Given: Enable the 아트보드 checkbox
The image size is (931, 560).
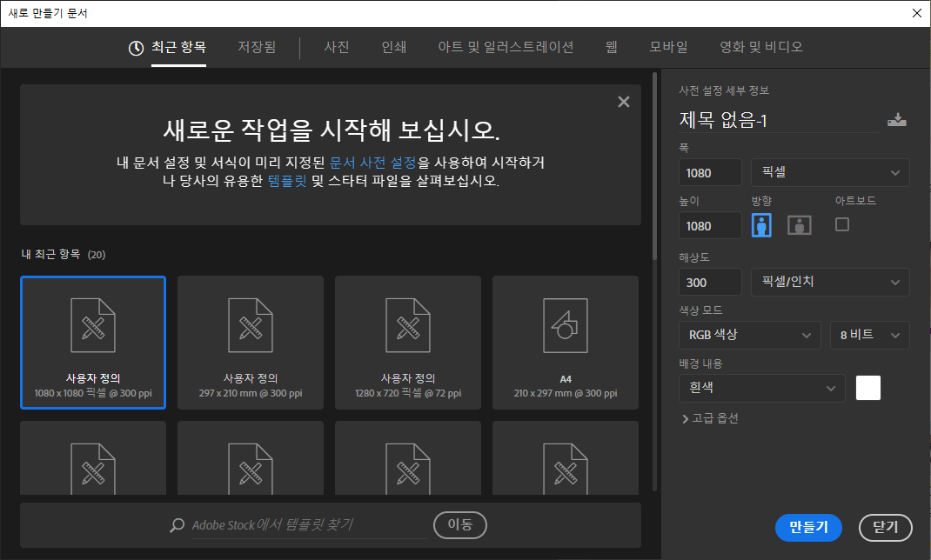Looking at the screenshot, I should [x=841, y=224].
